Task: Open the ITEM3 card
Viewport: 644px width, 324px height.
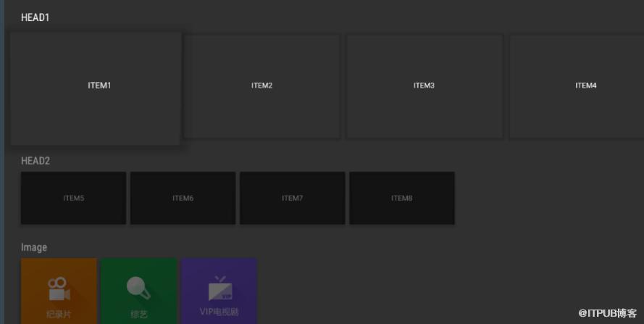Action: 425,87
